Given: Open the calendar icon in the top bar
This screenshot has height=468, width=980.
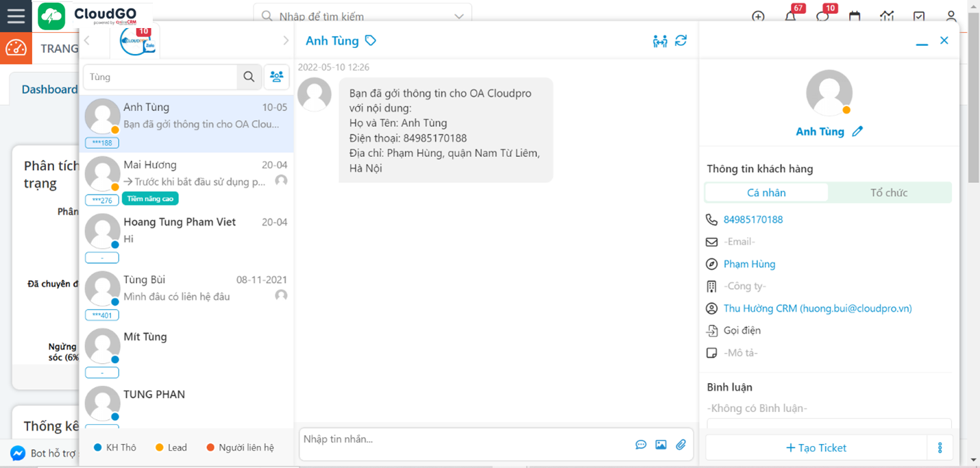Looking at the screenshot, I should coord(854,16).
